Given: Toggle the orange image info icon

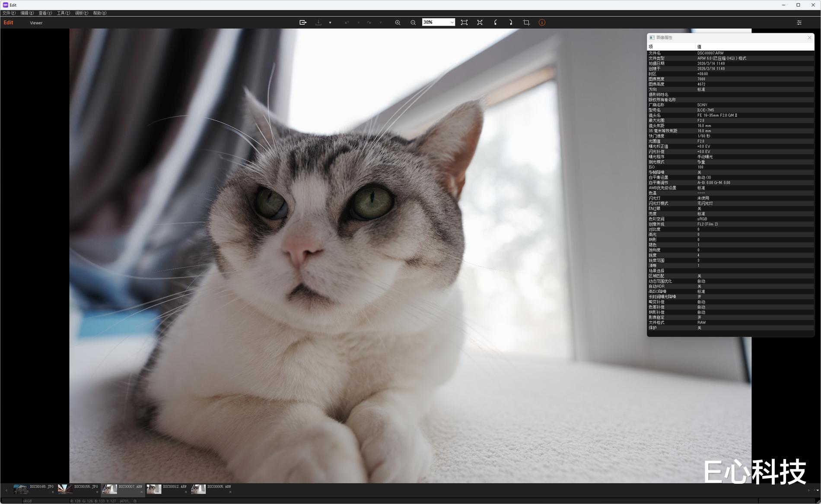Looking at the screenshot, I should pyautogui.click(x=542, y=22).
